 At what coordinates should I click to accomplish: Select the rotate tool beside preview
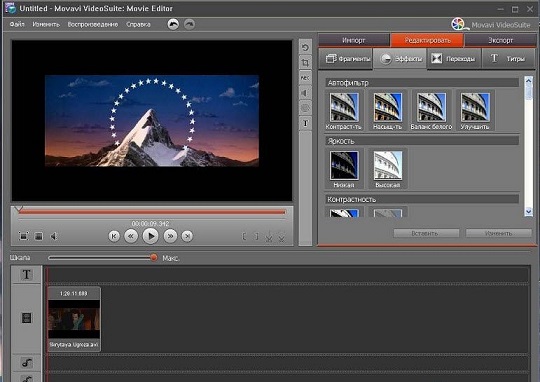[305, 47]
